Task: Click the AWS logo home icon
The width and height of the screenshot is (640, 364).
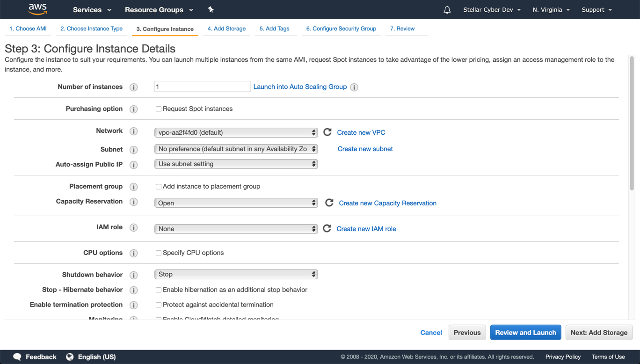Action: pyautogui.click(x=37, y=9)
